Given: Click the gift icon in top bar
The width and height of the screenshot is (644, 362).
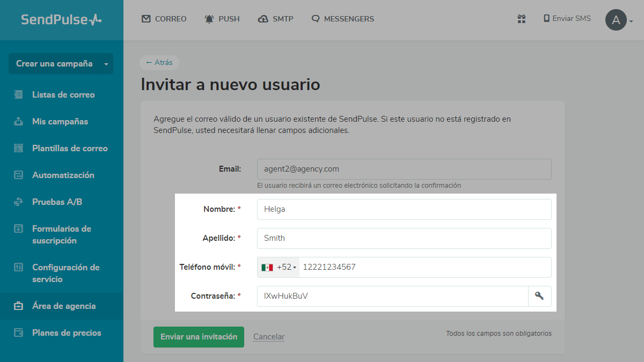Looking at the screenshot, I should click(521, 19).
